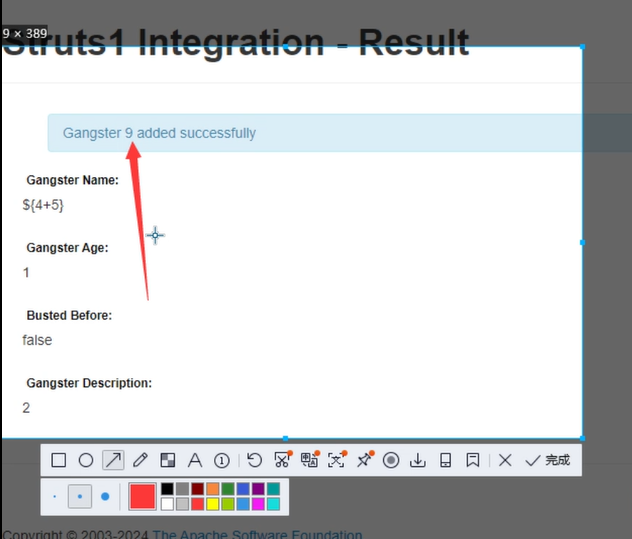
Task: Pin the screenshot to screen
Action: [364, 460]
